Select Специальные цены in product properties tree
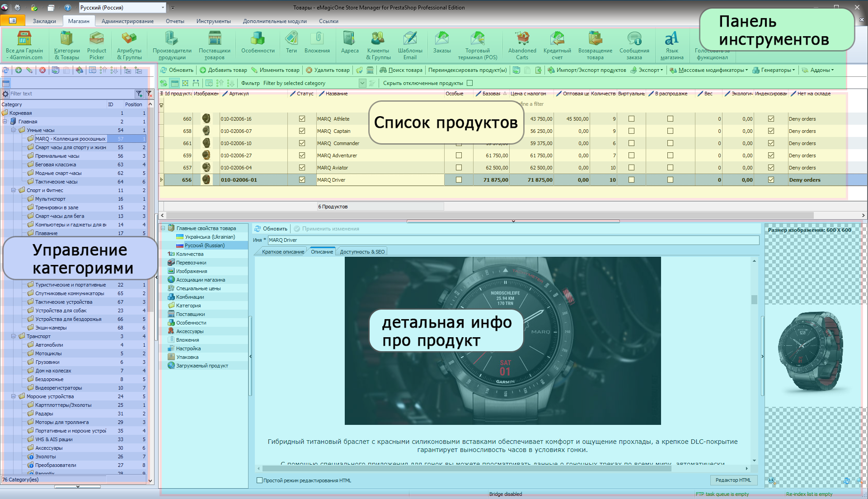This screenshot has height=499, width=868. (198, 288)
